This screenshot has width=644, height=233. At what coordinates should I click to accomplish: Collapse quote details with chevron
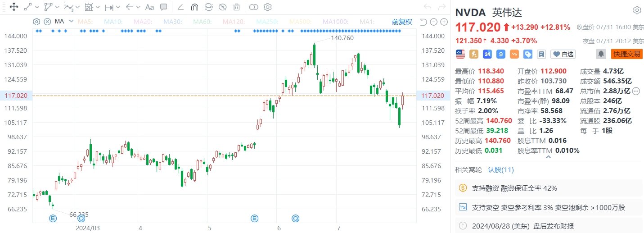point(548,157)
